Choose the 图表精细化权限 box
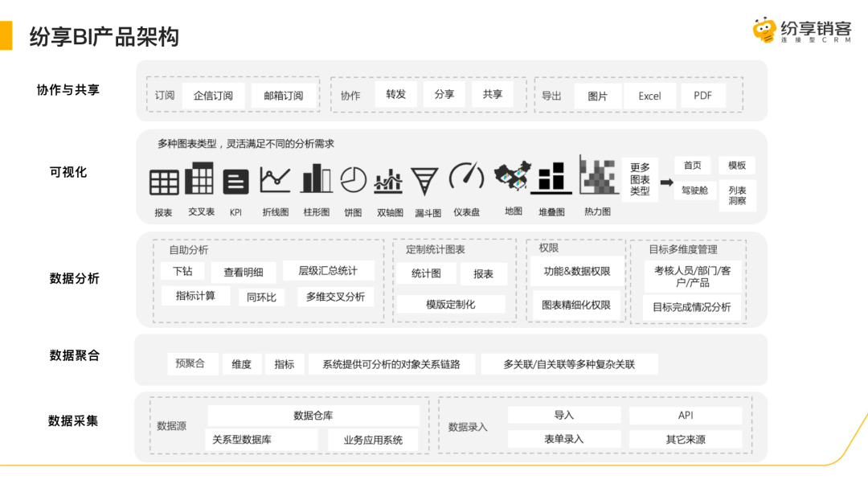The height and width of the screenshot is (488, 868). (x=576, y=306)
